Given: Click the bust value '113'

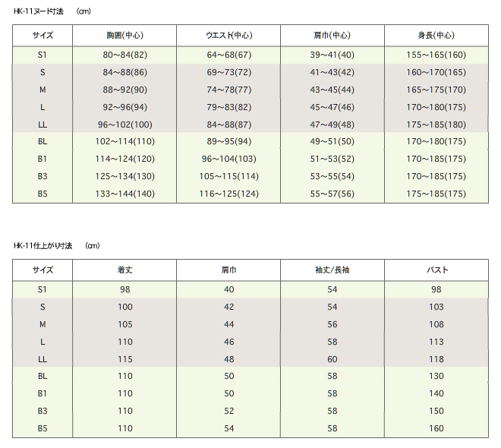Looking at the screenshot, I should coord(436,342).
